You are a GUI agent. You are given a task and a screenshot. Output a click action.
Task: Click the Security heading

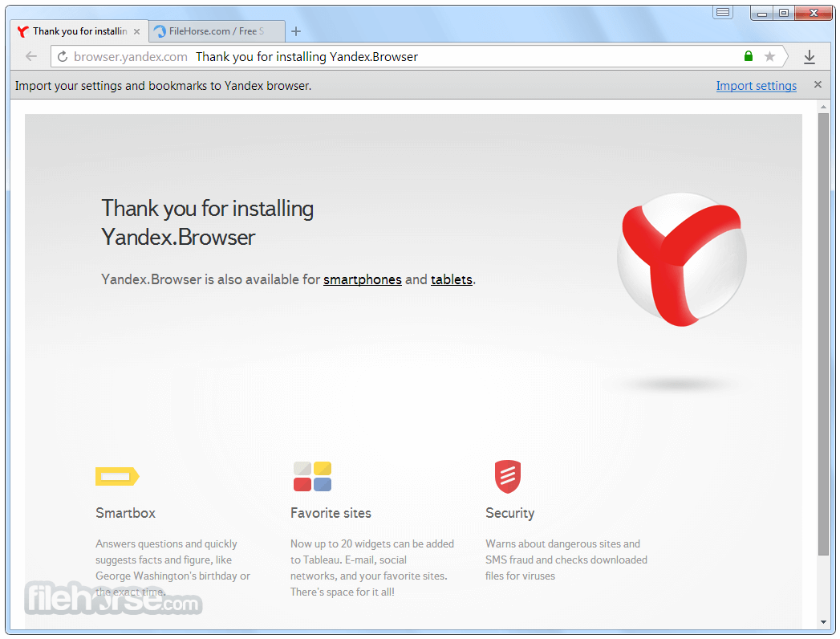point(510,513)
